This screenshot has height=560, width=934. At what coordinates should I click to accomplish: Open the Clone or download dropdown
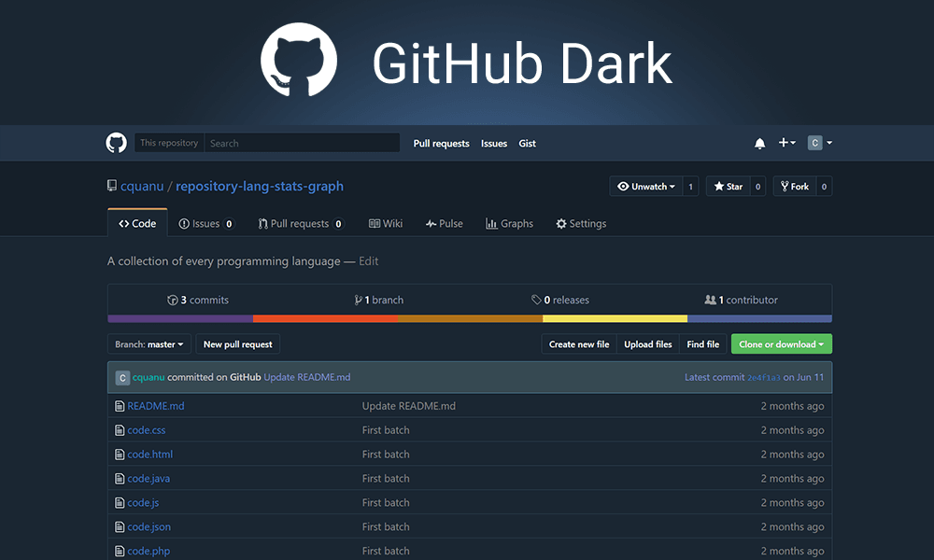781,343
